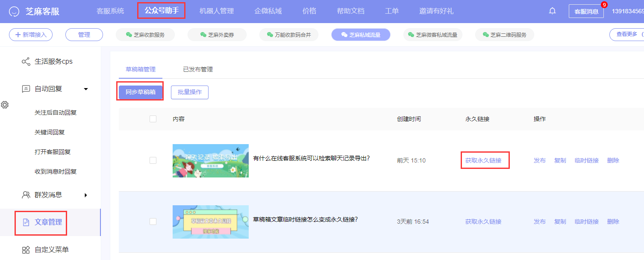Click the 自动回复 message icon
644x260 pixels.
tap(26, 89)
